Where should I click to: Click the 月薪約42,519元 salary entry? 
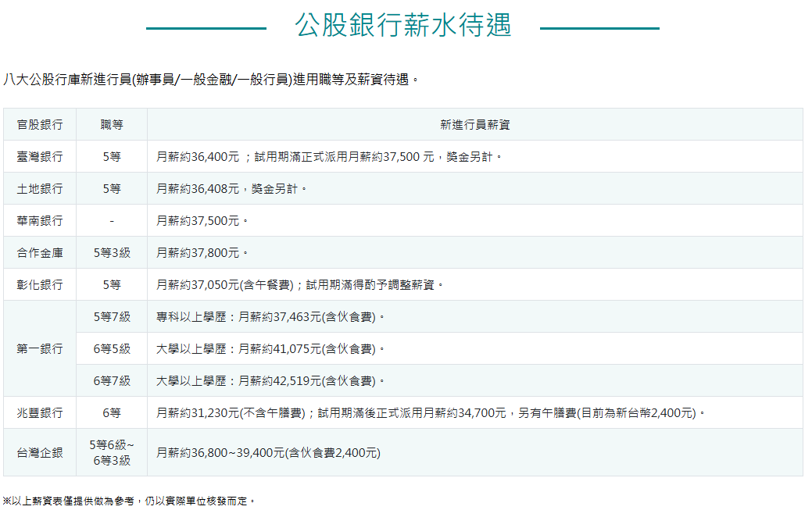270,381
